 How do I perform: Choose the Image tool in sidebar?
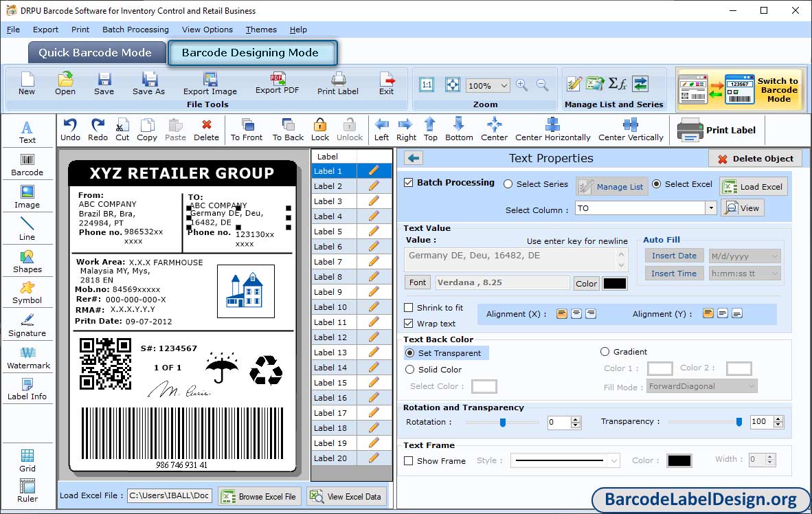[27, 197]
